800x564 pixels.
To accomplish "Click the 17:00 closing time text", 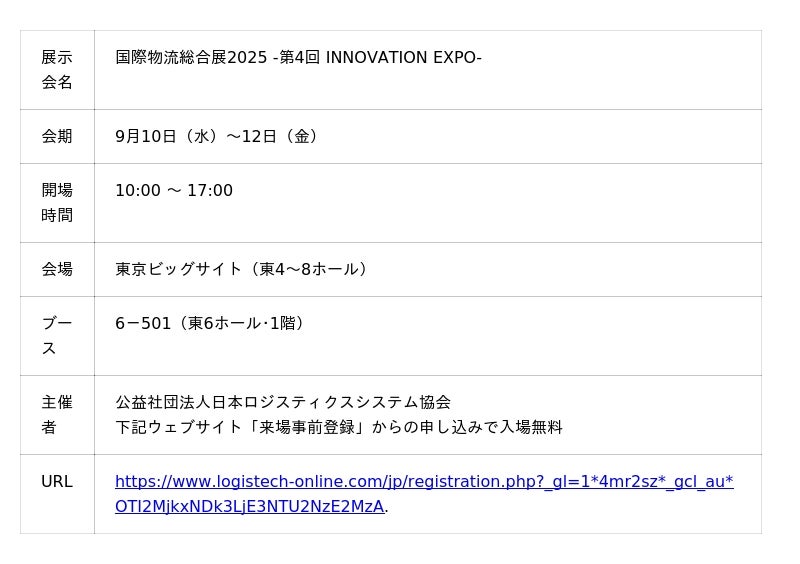I will [x=210, y=190].
